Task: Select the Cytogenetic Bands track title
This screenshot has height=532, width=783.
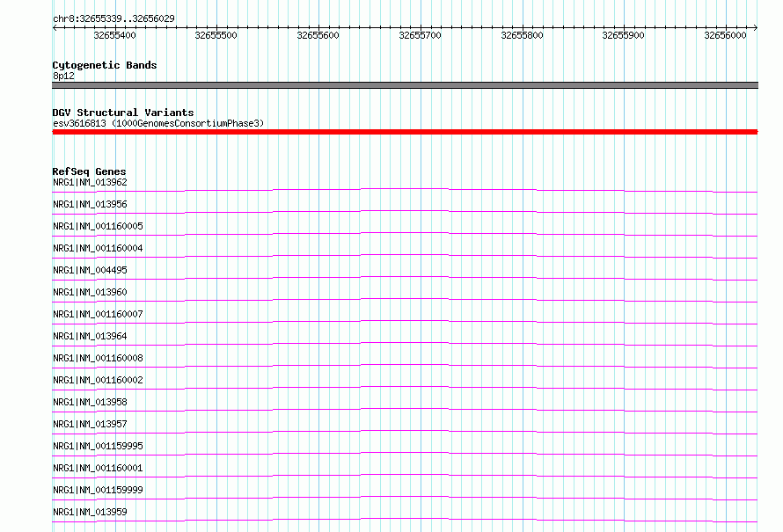Action: (105, 65)
